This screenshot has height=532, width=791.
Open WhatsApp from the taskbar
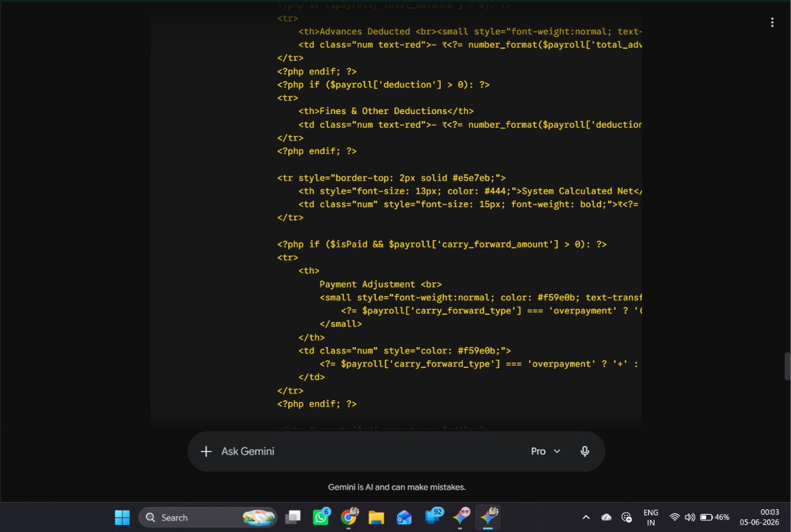321,517
